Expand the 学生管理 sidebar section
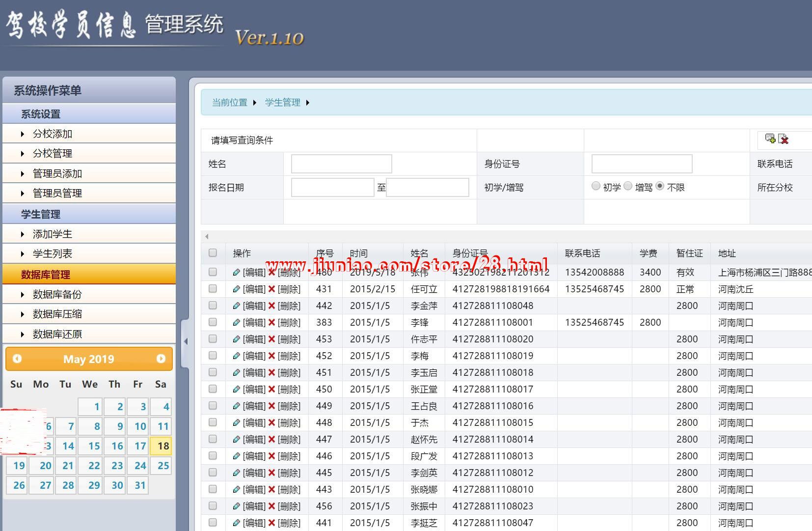Image resolution: width=812 pixels, height=531 pixels. point(41,214)
